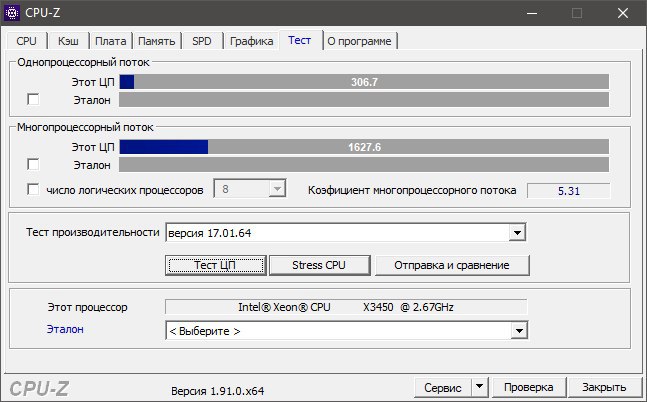Screen dimensions: 647x402
Task: Click the Закрыть button
Action: click(x=604, y=388)
